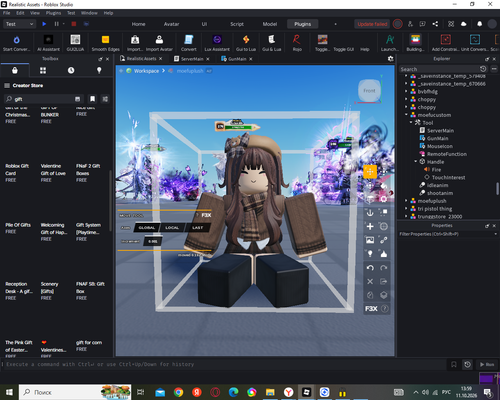Image resolution: width=500 pixels, height=400 pixels.
Task: Click the F3X redo arrow
Action: click(384, 268)
